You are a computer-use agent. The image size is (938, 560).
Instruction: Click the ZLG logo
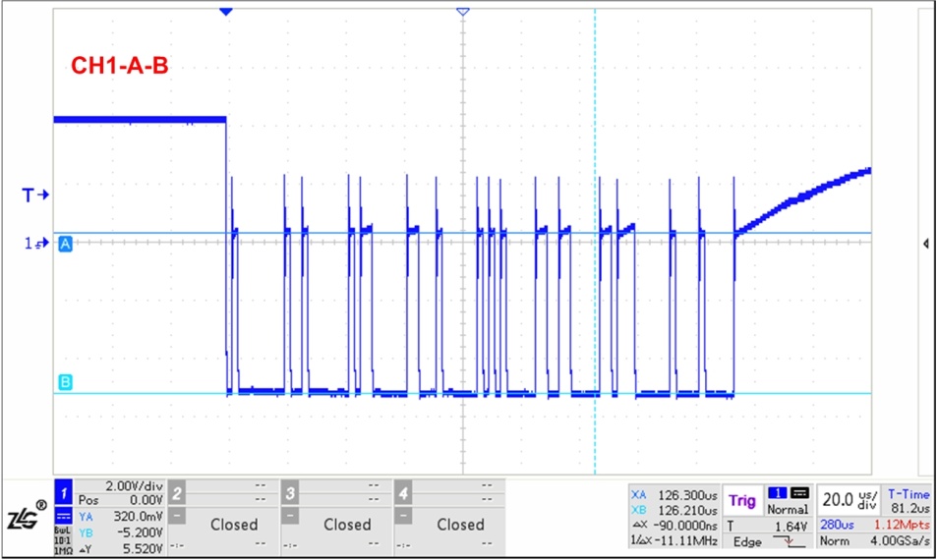[x=26, y=517]
